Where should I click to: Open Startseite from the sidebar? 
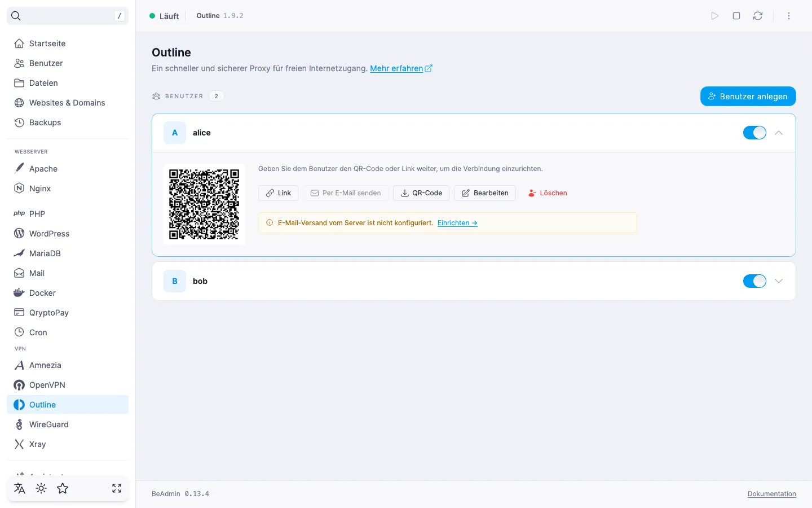[68, 43]
